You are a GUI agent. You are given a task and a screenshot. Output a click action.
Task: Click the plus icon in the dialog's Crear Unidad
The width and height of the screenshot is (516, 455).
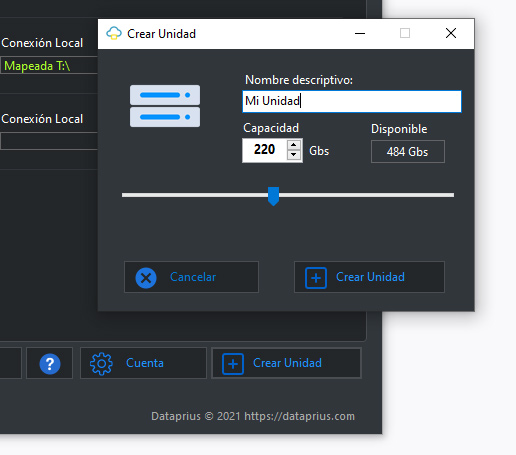[x=316, y=278]
